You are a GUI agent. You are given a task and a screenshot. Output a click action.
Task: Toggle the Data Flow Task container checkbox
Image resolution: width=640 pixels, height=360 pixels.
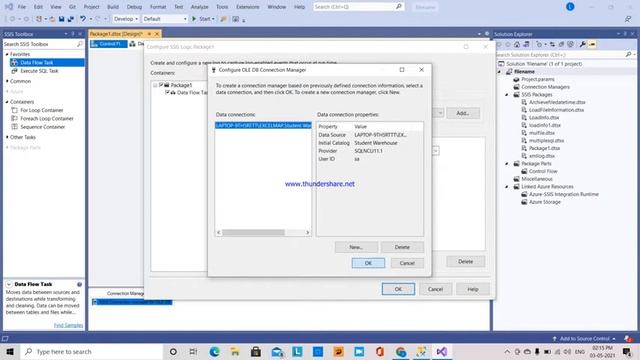[167, 93]
